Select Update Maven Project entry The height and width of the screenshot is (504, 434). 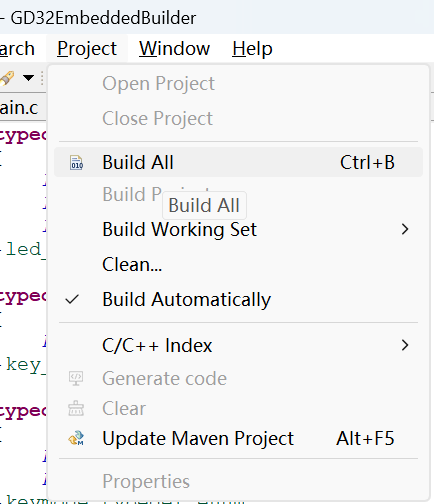pyautogui.click(x=238, y=438)
